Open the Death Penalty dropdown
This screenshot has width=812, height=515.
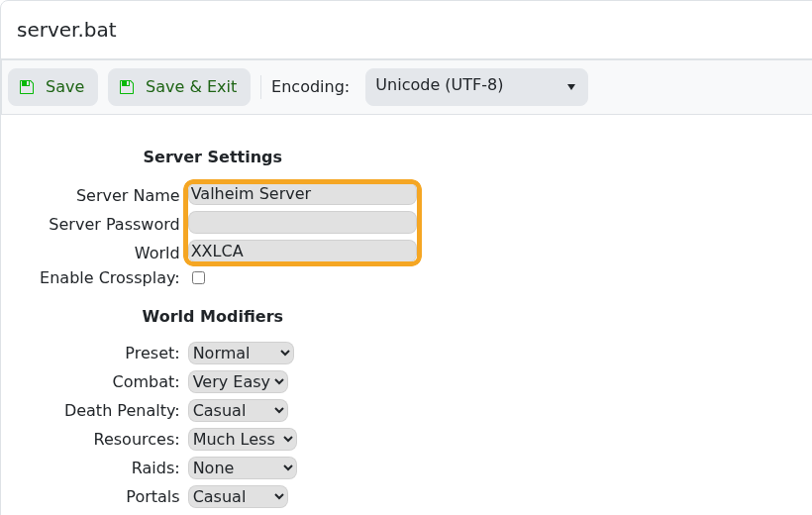tap(238, 410)
